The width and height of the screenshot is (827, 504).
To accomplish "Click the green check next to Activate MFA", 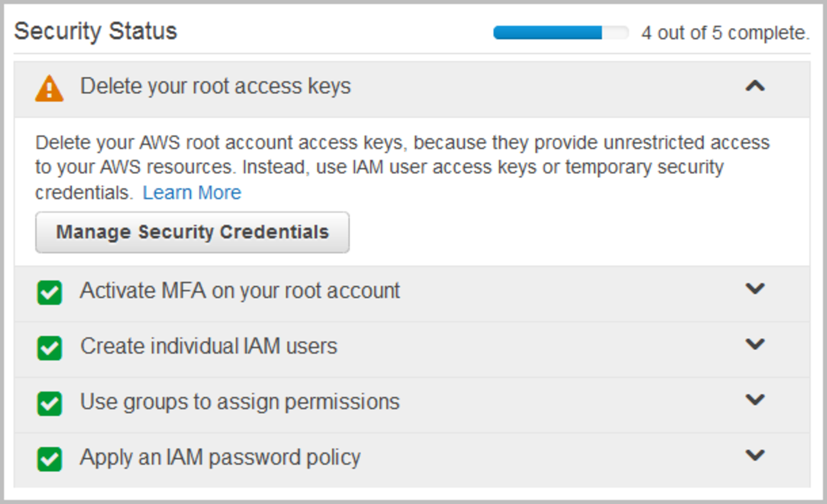I will click(x=50, y=293).
